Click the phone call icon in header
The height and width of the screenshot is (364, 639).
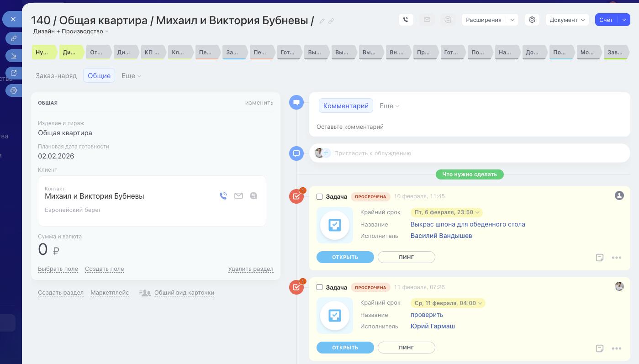pos(406,20)
